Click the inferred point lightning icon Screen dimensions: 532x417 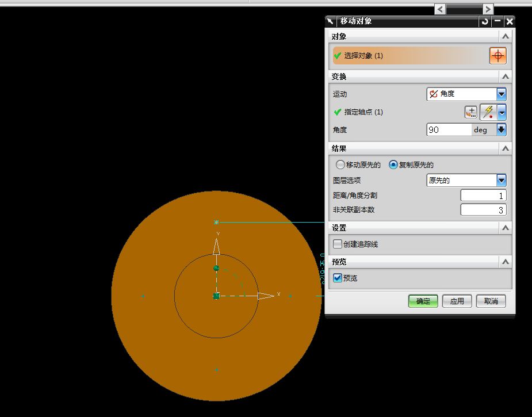click(488, 112)
